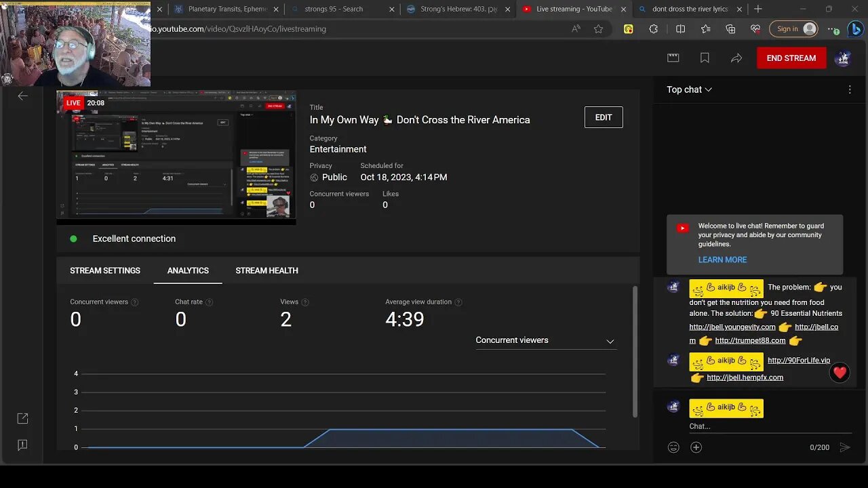Open the emoji picker in chat

(x=673, y=447)
